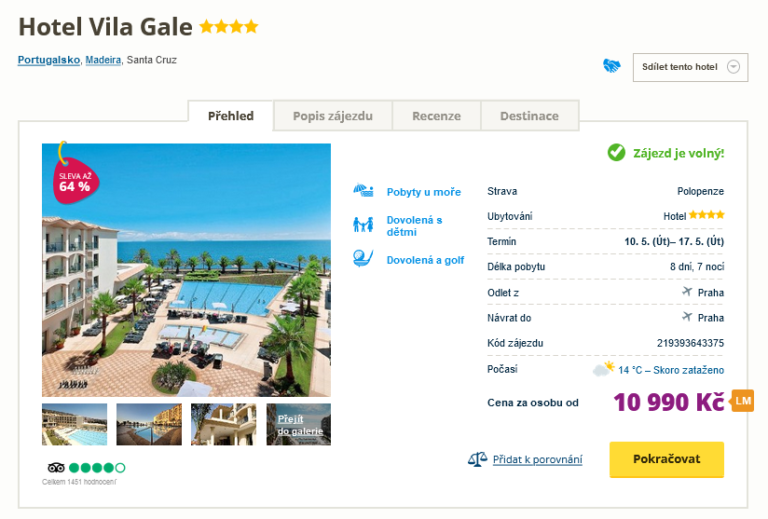
Task: Switch to the Popis zájezdu tab
Action: [333, 116]
